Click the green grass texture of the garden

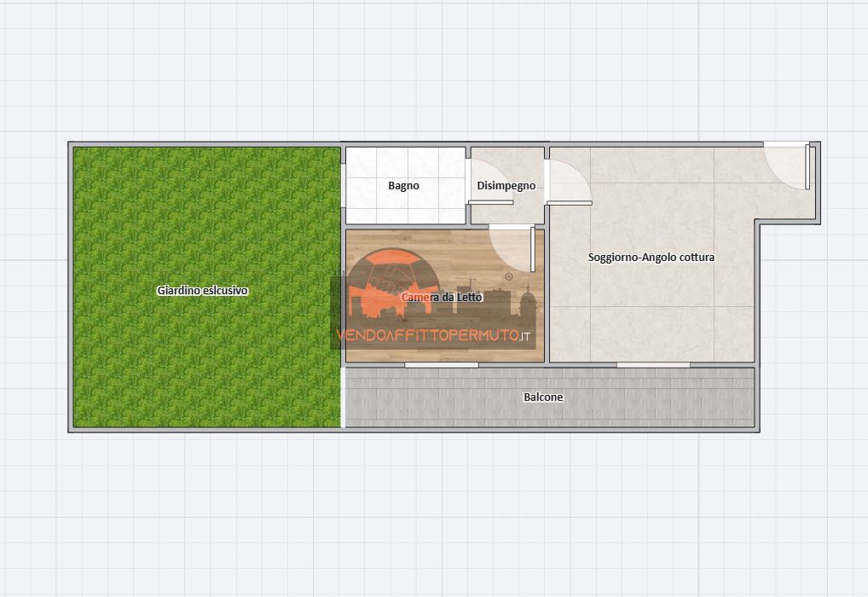[205, 367]
